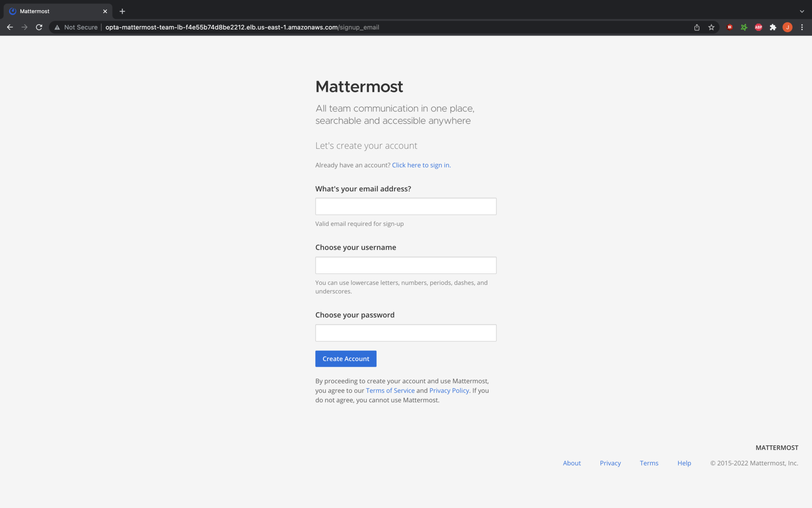Open the browser profile avatar J

tap(787, 27)
